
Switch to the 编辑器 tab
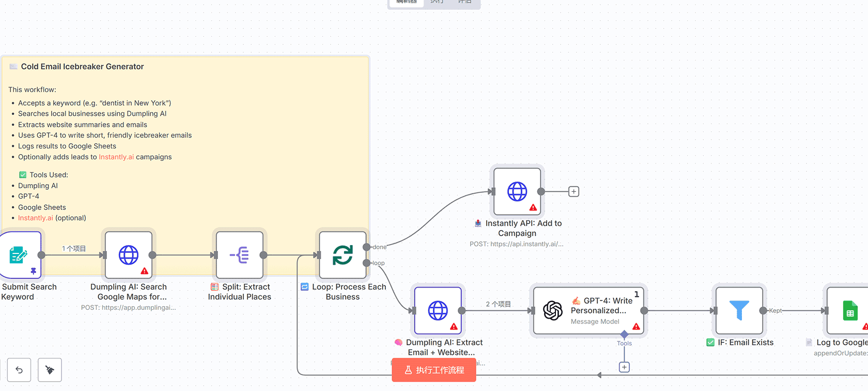[x=407, y=2]
